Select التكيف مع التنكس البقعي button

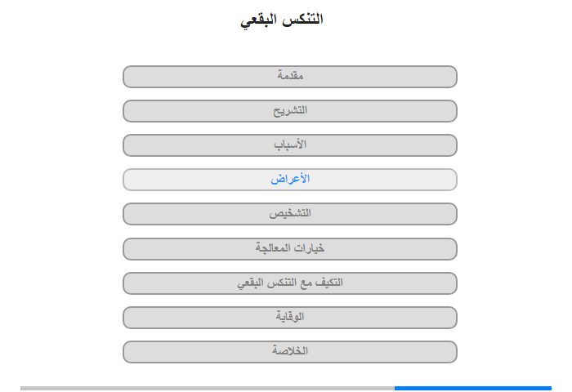289,283
